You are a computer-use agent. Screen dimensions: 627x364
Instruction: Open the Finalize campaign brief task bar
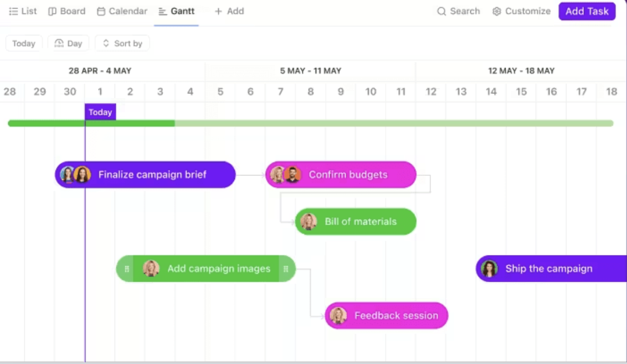tap(152, 175)
